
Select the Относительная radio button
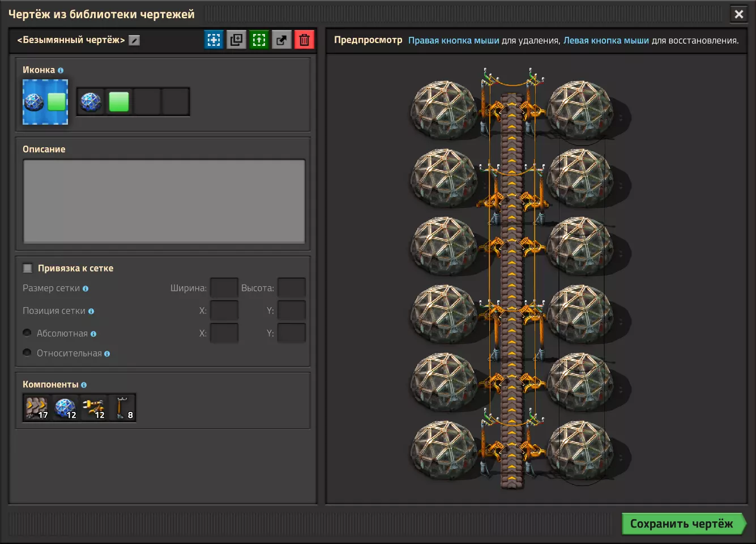click(x=27, y=352)
